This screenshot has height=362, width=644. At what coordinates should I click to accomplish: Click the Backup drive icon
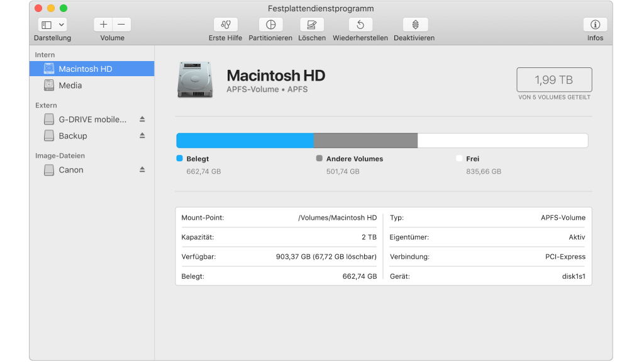pyautogui.click(x=49, y=135)
